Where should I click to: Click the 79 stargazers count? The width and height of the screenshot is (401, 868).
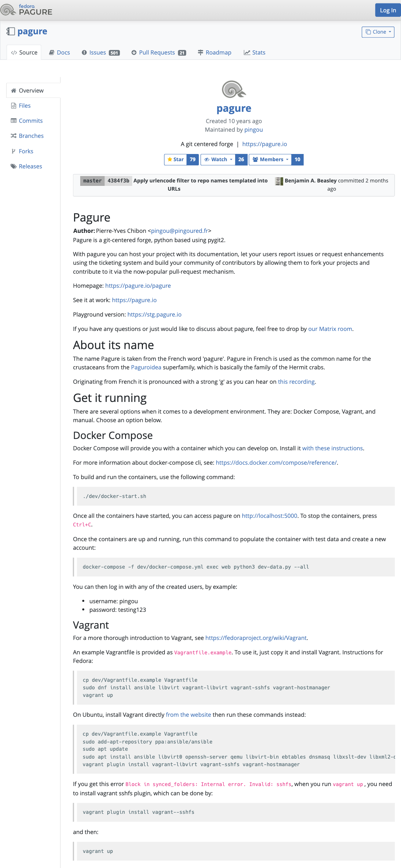tap(193, 159)
